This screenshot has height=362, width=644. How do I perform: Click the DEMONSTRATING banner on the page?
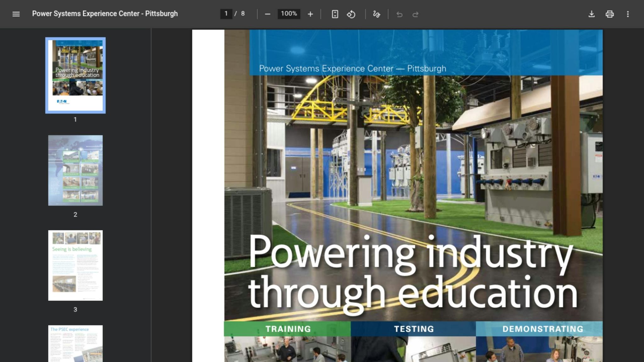click(x=540, y=329)
